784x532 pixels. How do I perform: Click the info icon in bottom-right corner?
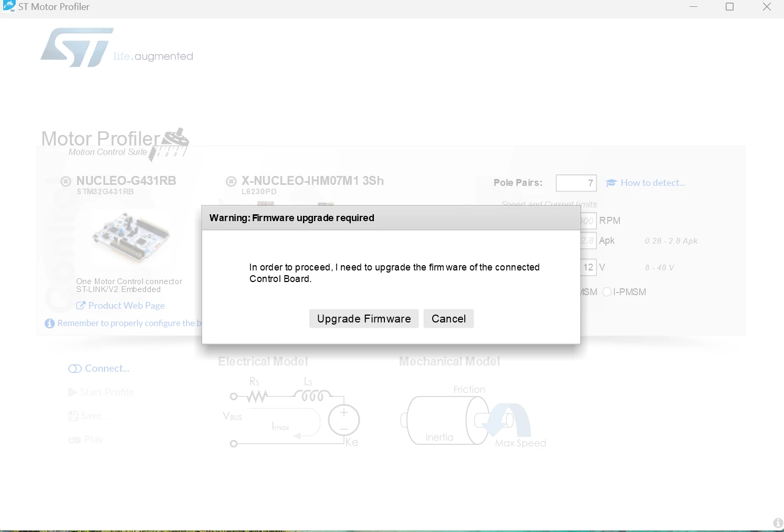(x=778, y=523)
